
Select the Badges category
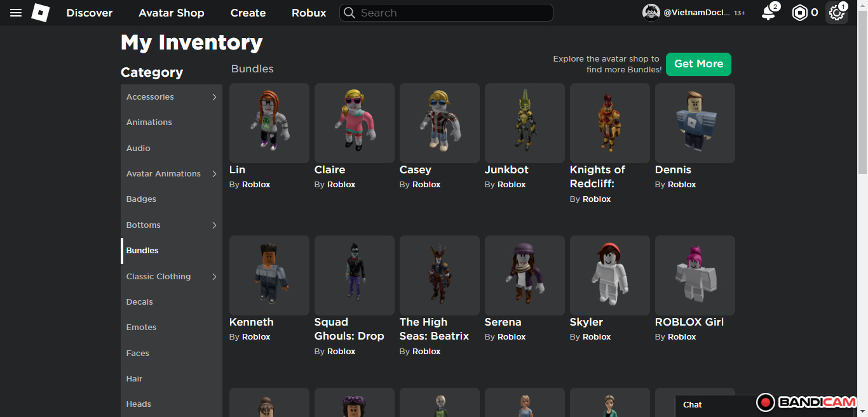tap(141, 199)
